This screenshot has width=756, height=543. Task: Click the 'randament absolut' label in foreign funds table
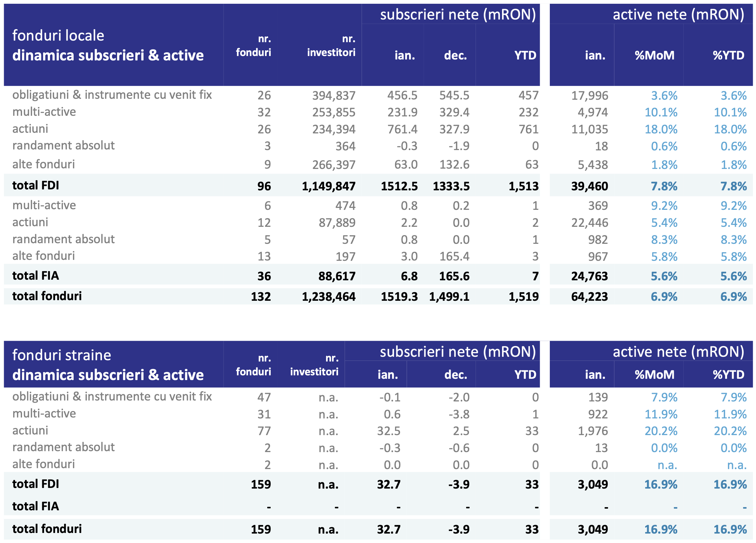click(63, 447)
